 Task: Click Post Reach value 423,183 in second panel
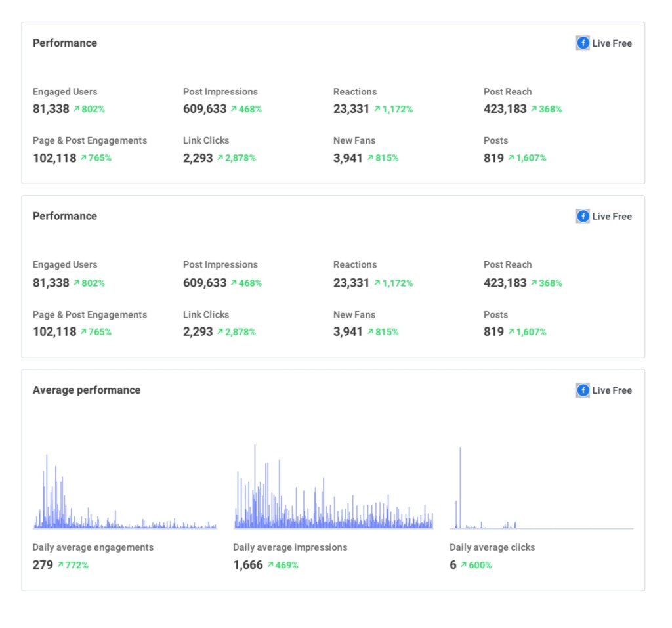tap(505, 283)
